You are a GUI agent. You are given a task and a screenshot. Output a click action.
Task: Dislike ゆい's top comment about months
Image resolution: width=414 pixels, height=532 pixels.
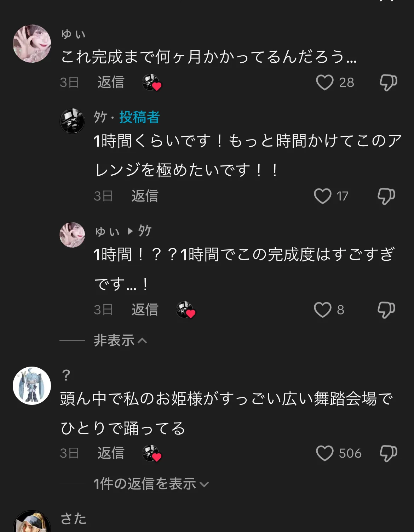(x=388, y=83)
